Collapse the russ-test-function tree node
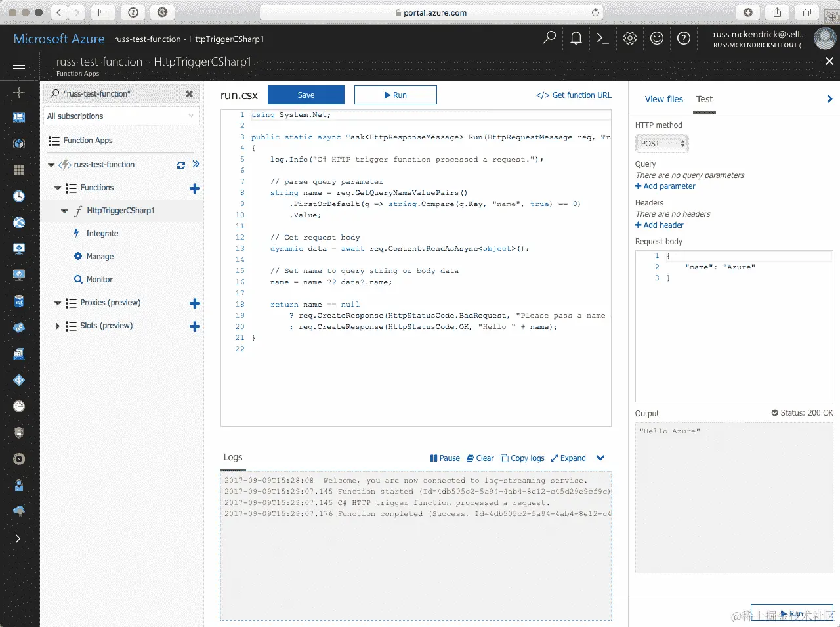The image size is (840, 627). (x=51, y=165)
